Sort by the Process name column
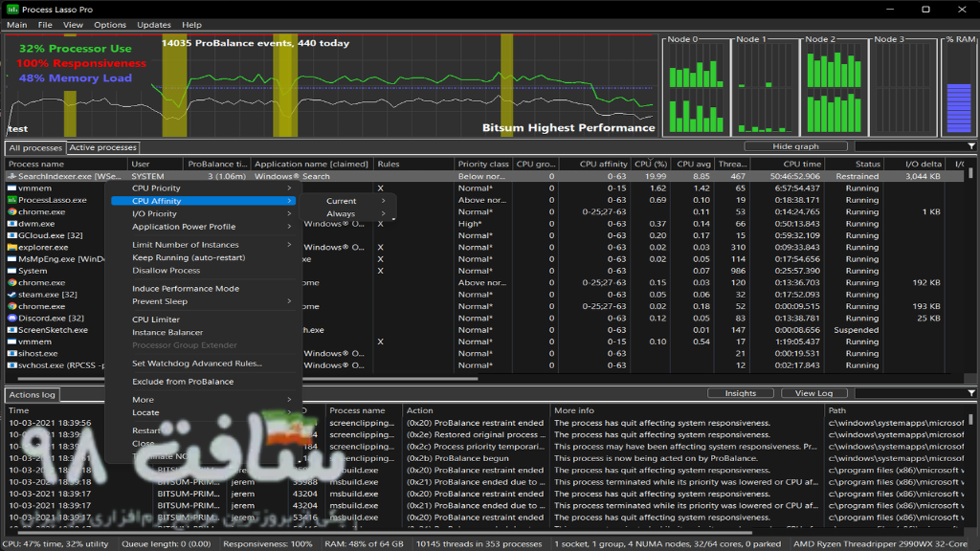 click(x=67, y=165)
